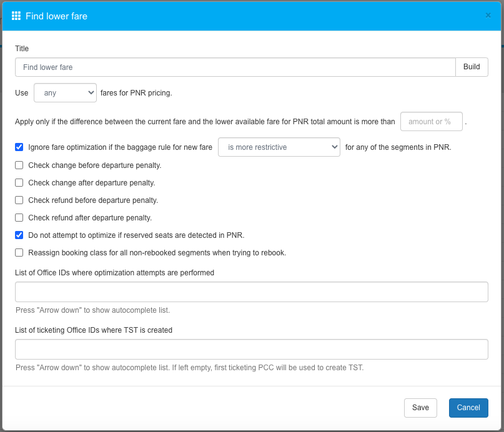Click the ticketing Office IDs TST field
Screen dimensions: 504x432
coord(251,350)
